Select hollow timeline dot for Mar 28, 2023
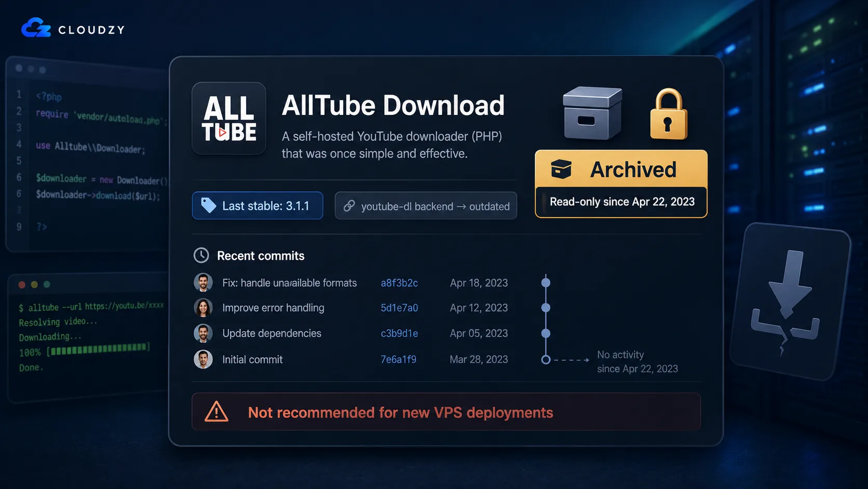The height and width of the screenshot is (489, 868). 546,360
